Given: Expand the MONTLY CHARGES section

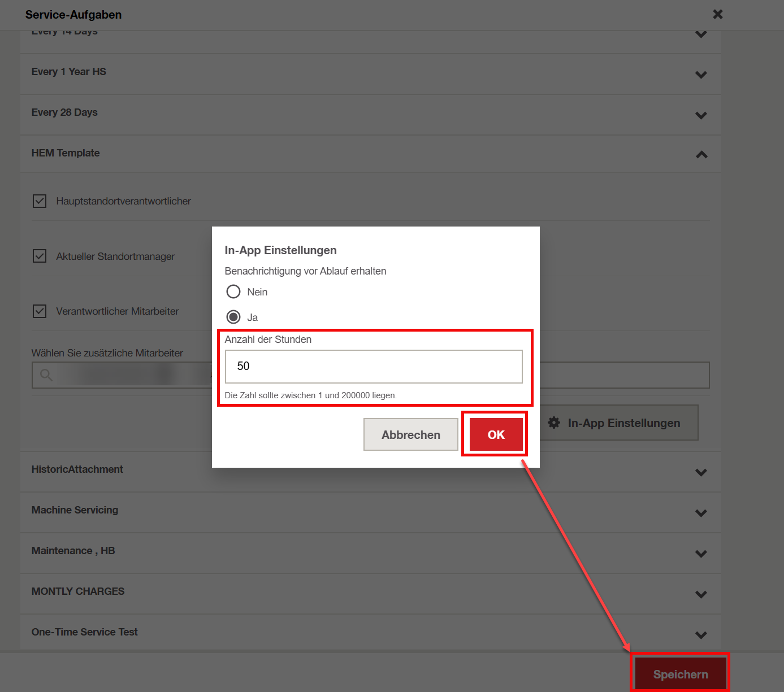Looking at the screenshot, I should click(701, 594).
